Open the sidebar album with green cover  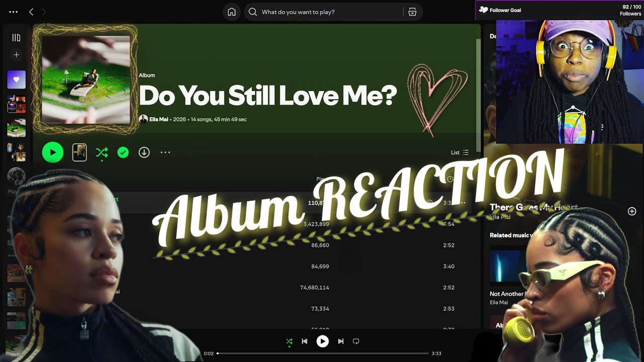pyautogui.click(x=16, y=128)
